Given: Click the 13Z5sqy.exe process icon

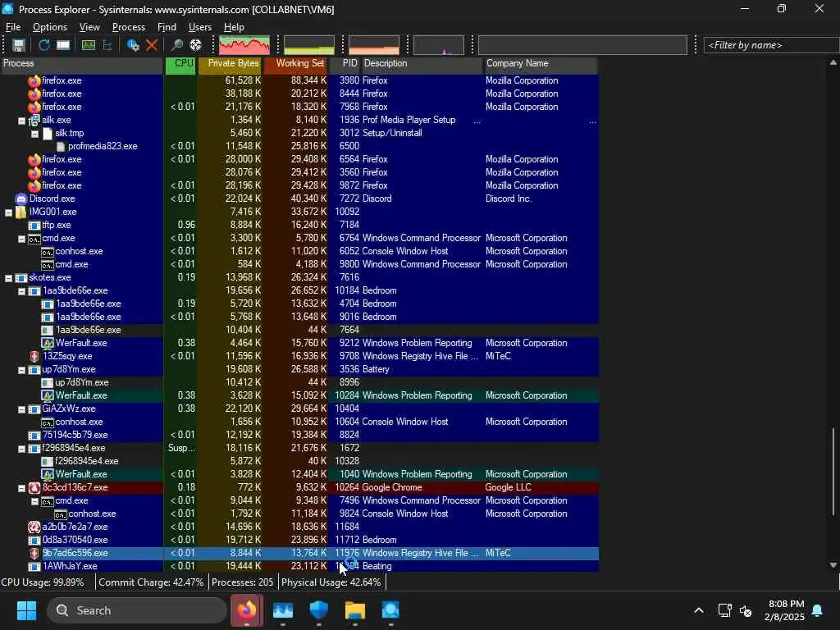Looking at the screenshot, I should coord(34,356).
